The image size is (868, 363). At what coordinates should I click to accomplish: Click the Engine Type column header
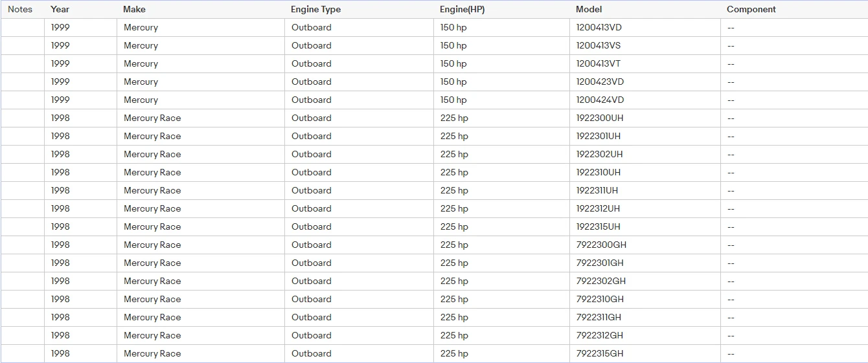(315, 10)
